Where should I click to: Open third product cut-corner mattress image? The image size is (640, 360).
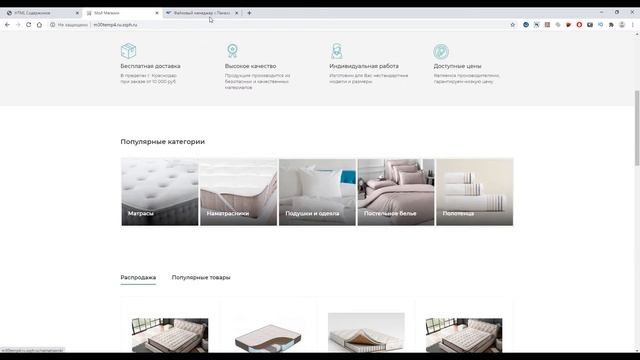click(366, 332)
